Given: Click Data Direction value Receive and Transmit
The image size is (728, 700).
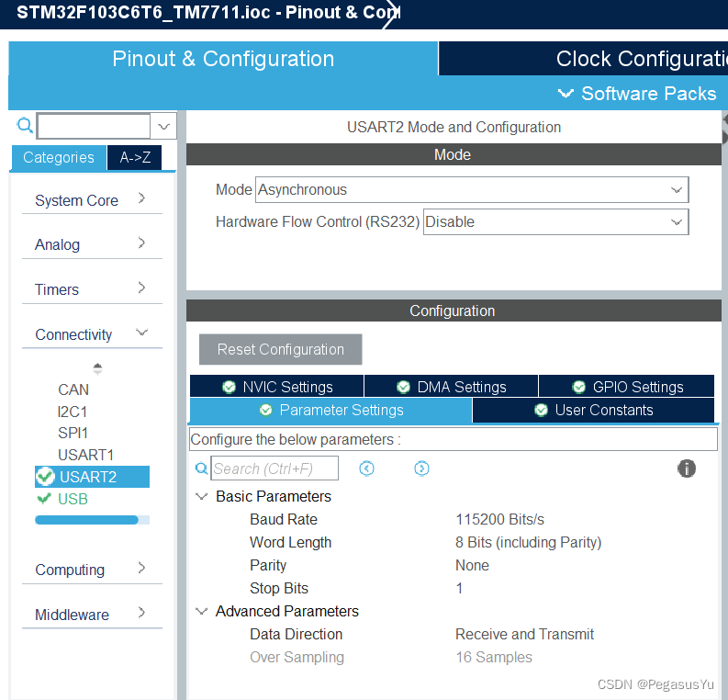Looking at the screenshot, I should 524,634.
